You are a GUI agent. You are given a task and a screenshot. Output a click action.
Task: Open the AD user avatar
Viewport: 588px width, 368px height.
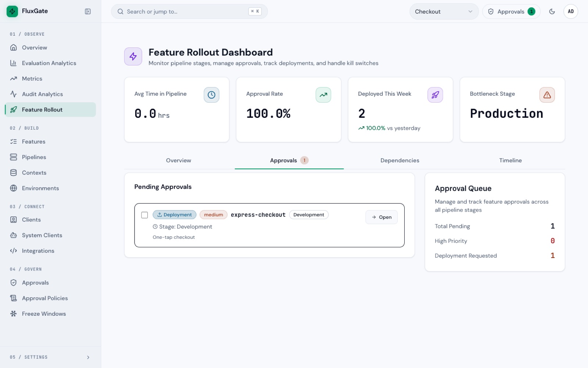571,11
